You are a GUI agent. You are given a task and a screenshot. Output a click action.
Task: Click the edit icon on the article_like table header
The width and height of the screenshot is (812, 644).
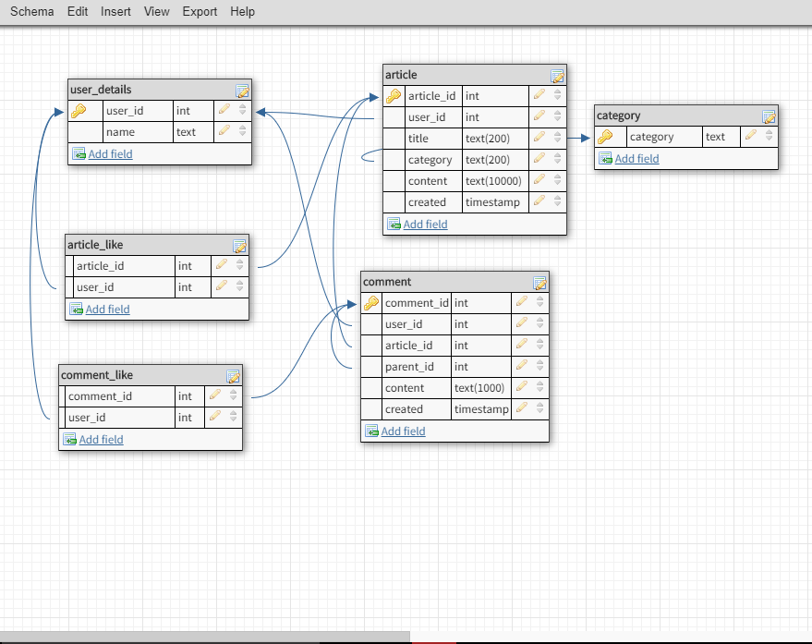(239, 245)
